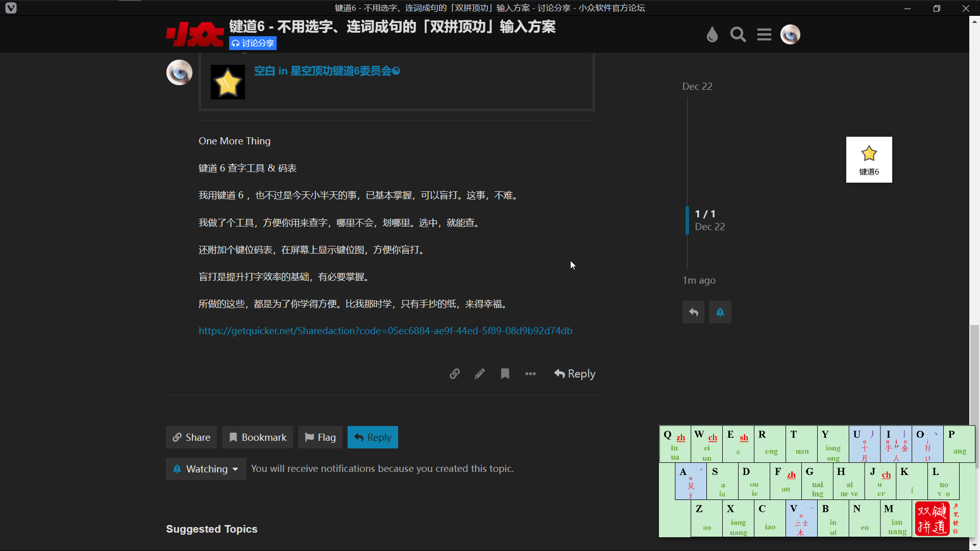Open the getquicker.net shared action link
Image resolution: width=980 pixels, height=551 pixels.
coord(385,331)
